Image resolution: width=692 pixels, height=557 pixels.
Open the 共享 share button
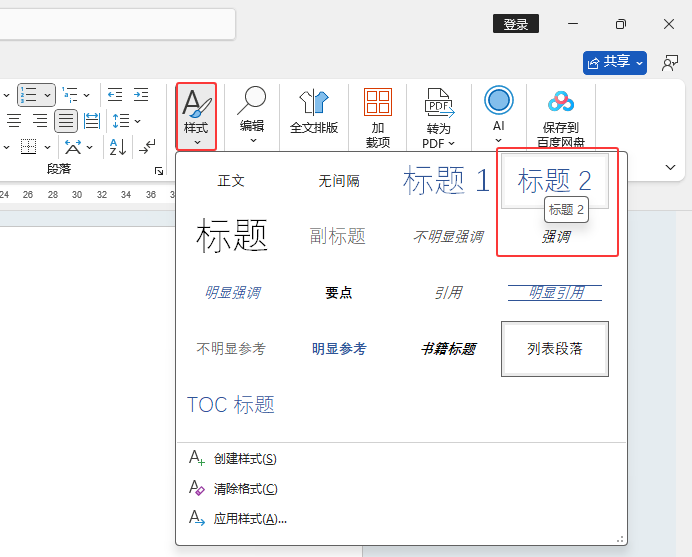(615, 63)
